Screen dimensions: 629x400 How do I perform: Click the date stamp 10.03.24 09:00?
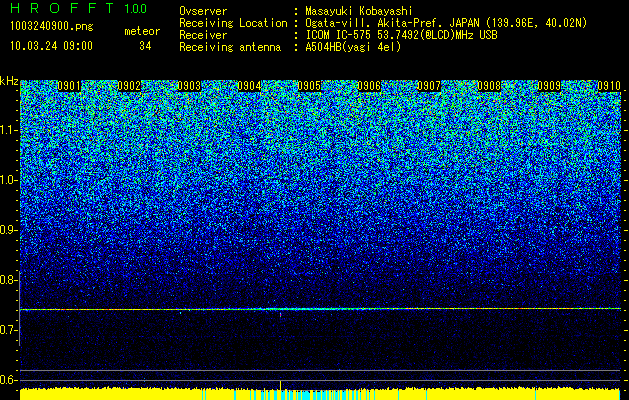click(51, 46)
